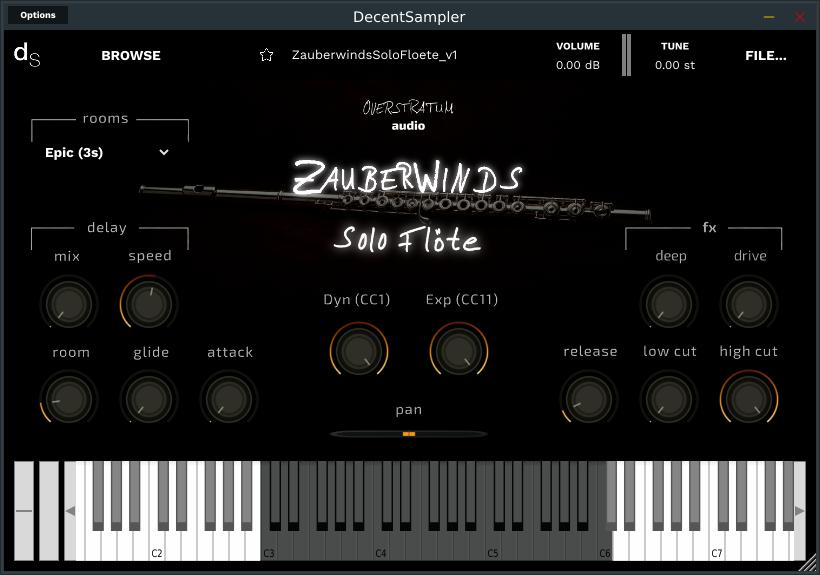Viewport: 820px width, 575px height.
Task: Click the delay speed knob
Action: pyautogui.click(x=149, y=304)
